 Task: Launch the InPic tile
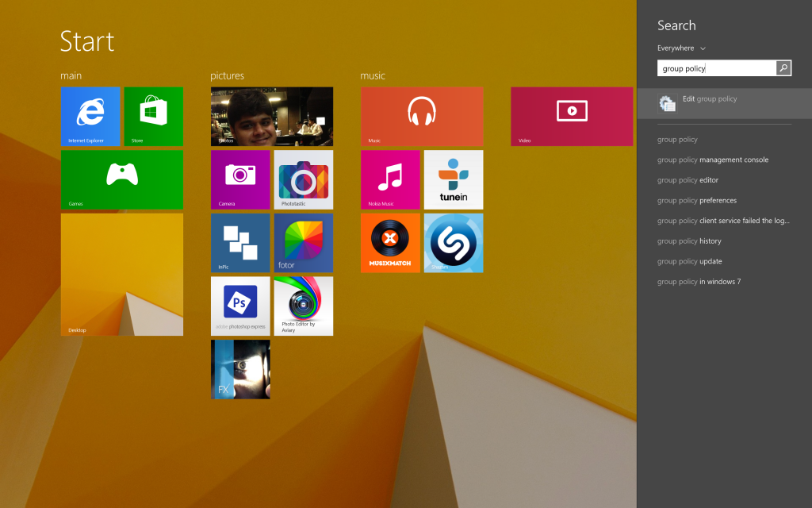point(240,243)
